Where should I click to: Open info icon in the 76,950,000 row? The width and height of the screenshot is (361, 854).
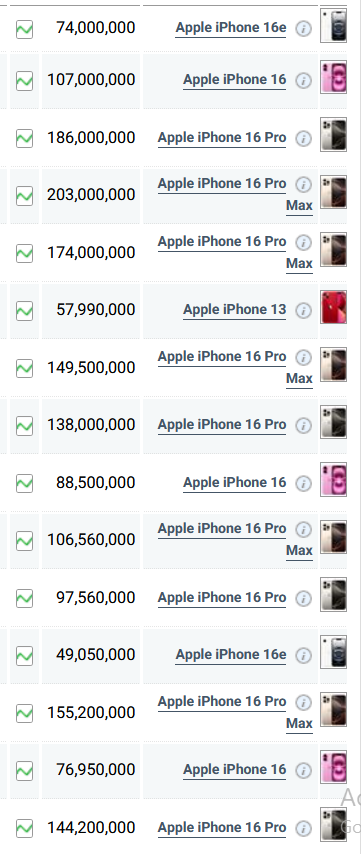pyautogui.click(x=304, y=770)
